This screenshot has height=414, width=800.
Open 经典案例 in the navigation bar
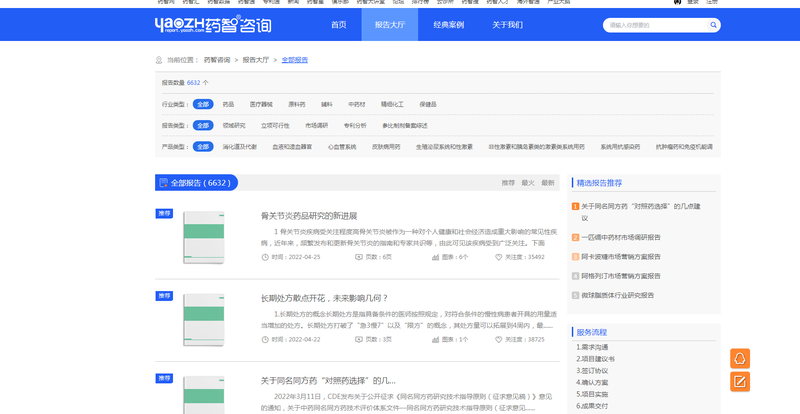[x=448, y=25]
